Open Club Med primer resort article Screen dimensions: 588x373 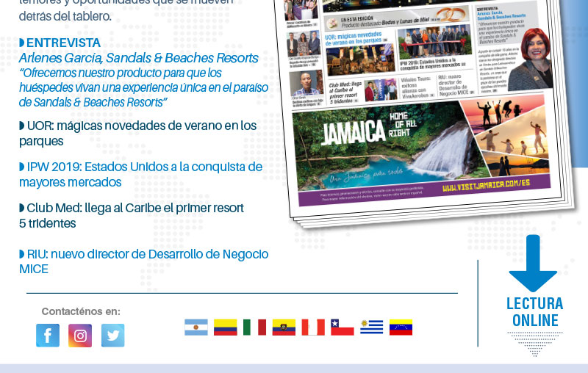(132, 215)
